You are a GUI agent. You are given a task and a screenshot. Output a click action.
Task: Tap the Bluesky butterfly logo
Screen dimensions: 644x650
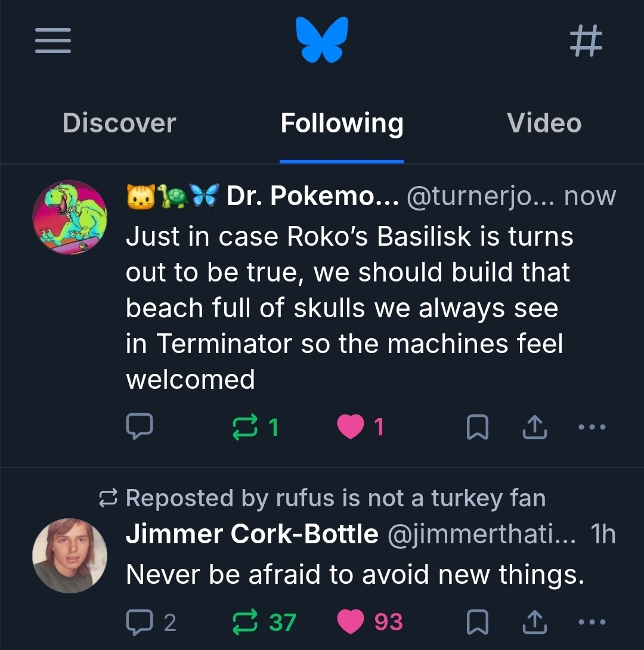pyautogui.click(x=322, y=39)
